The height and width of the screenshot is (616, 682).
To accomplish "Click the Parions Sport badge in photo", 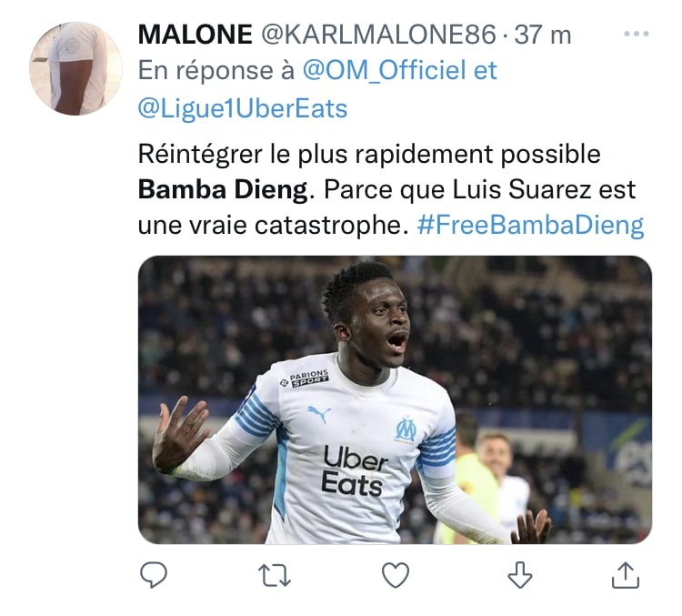I will pyautogui.click(x=305, y=379).
